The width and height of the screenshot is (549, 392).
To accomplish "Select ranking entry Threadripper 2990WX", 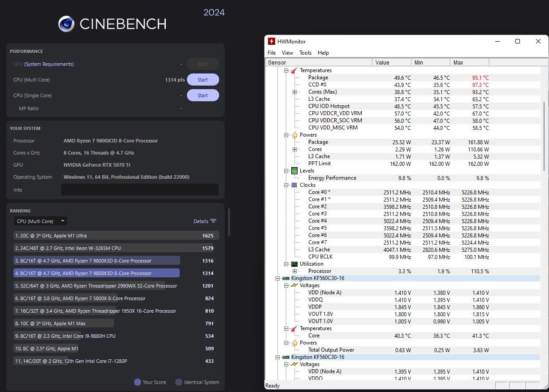I will click(x=116, y=286).
